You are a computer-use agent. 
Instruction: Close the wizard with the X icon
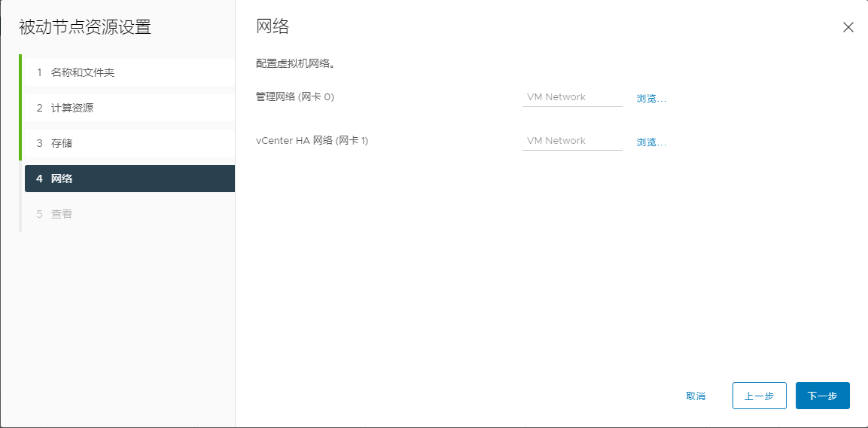[848, 27]
